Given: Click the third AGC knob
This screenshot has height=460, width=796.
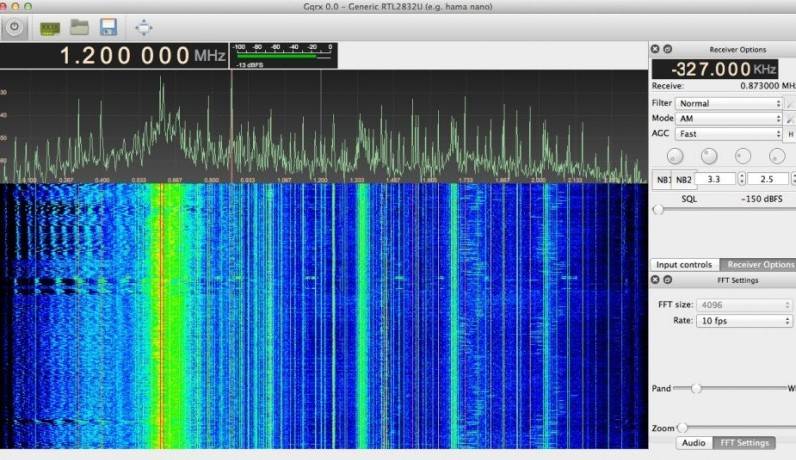Looking at the screenshot, I should coord(743,156).
